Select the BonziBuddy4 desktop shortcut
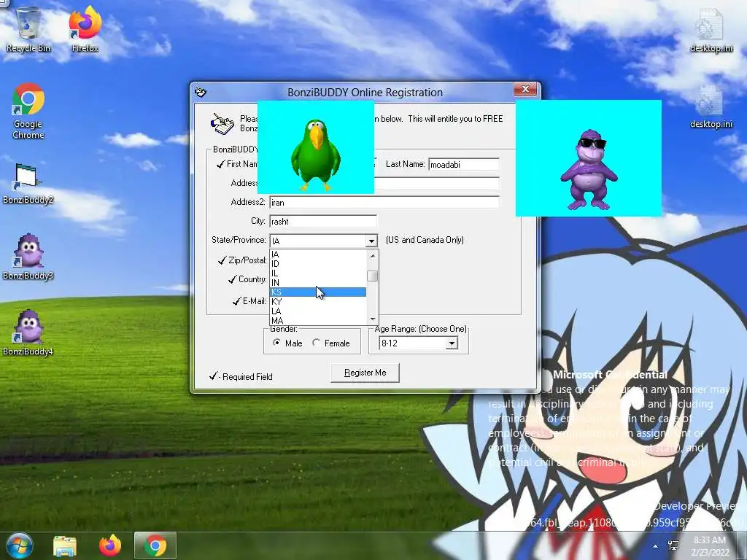Viewport: 747px width, 560px height. click(x=28, y=333)
